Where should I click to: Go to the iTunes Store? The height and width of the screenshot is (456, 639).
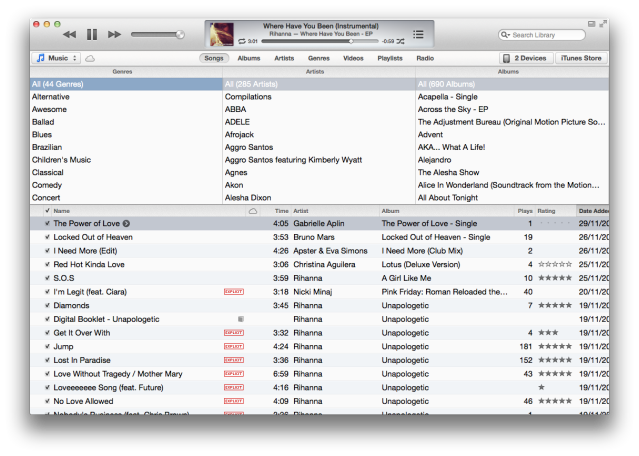click(581, 58)
